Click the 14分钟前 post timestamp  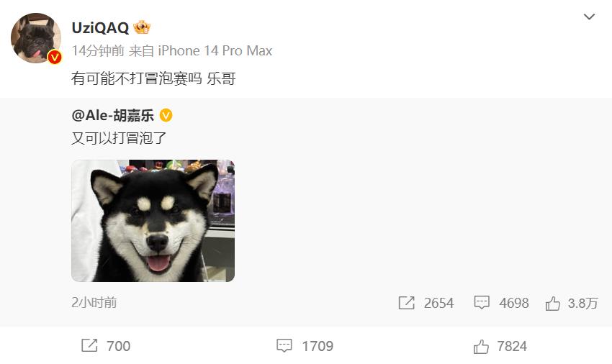(98, 51)
